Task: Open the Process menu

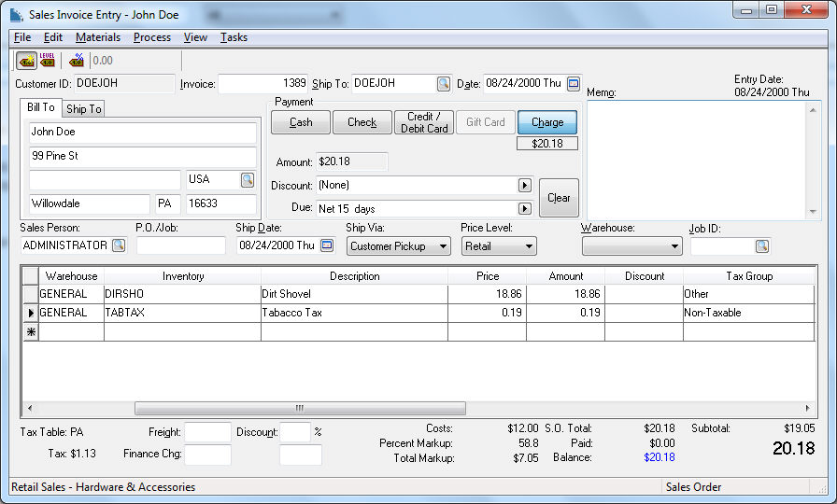Action: click(152, 37)
